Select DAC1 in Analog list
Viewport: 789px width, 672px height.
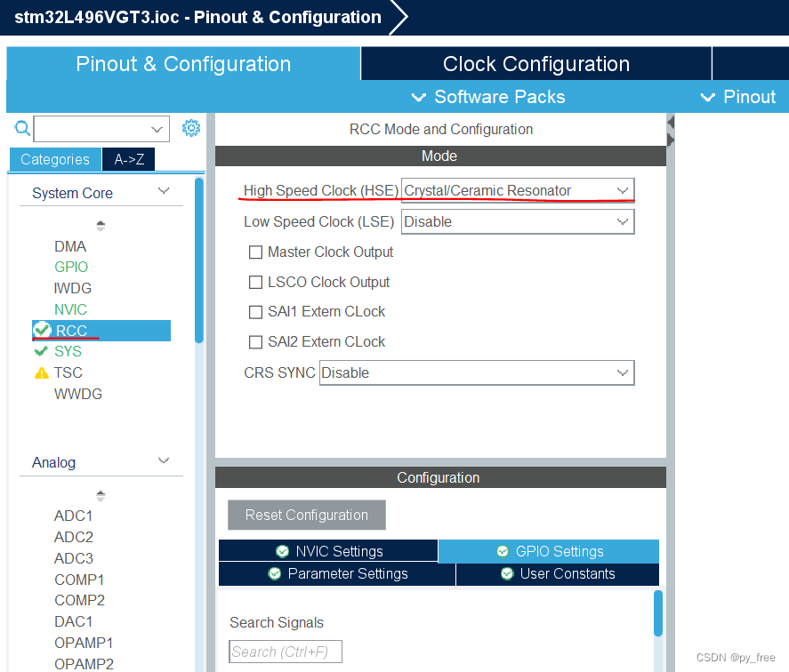click(x=74, y=621)
